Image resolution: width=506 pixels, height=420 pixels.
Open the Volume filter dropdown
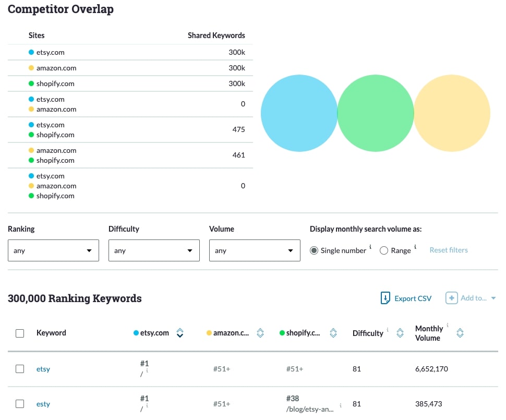pos(255,250)
